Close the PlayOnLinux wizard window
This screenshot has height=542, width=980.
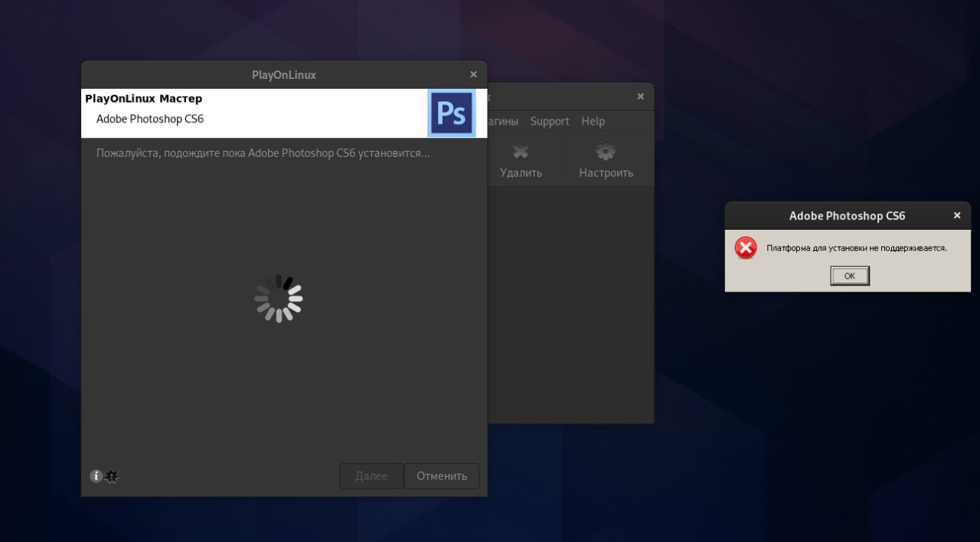coord(473,74)
